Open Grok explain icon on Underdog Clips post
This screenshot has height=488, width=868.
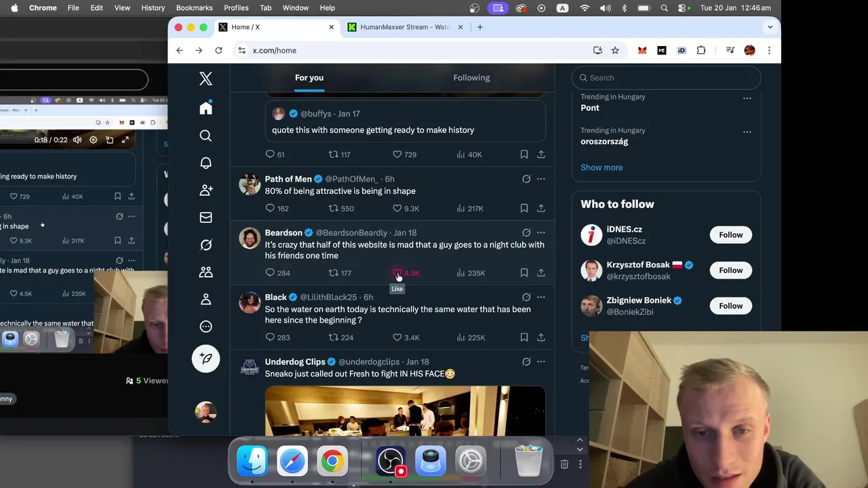click(x=526, y=361)
